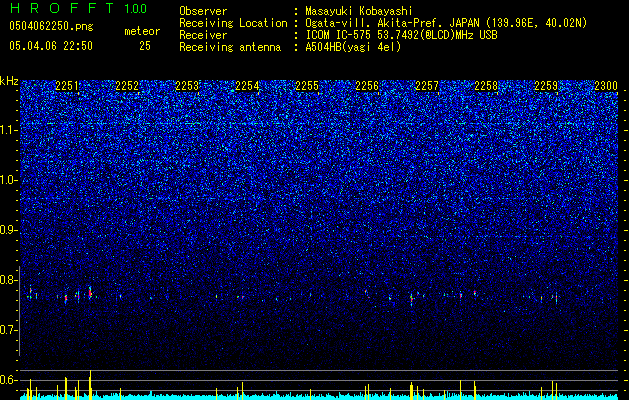629x400 pixels.
Task: Click the Observer label
Action: click(203, 11)
